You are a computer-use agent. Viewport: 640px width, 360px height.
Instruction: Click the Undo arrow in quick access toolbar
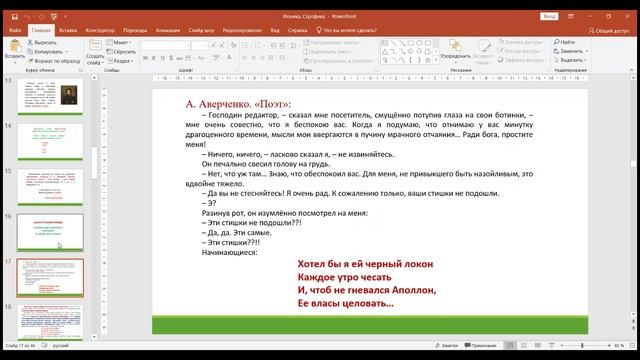pos(27,17)
